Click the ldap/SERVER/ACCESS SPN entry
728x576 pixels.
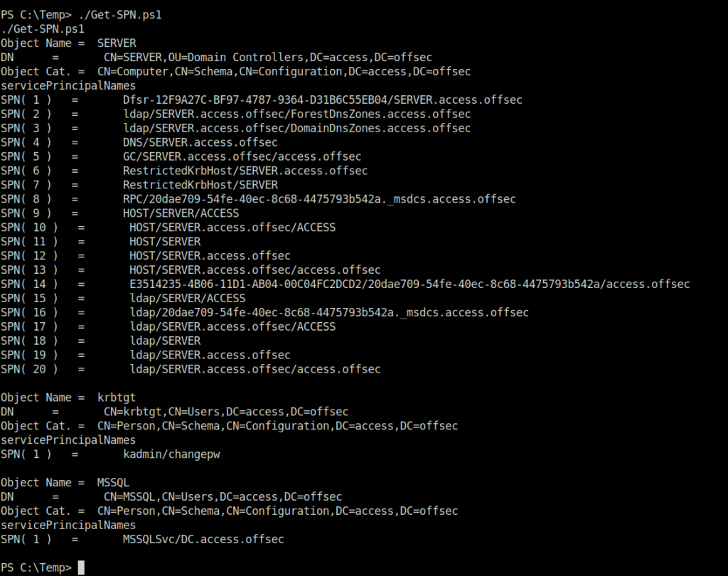click(x=188, y=298)
